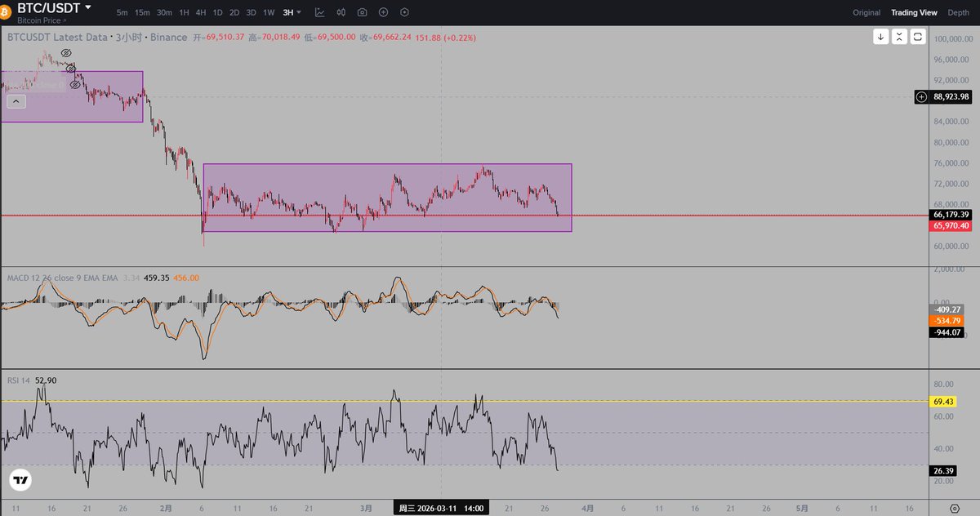The image size is (980, 516).
Task: Select the 1H interval
Action: tap(185, 12)
